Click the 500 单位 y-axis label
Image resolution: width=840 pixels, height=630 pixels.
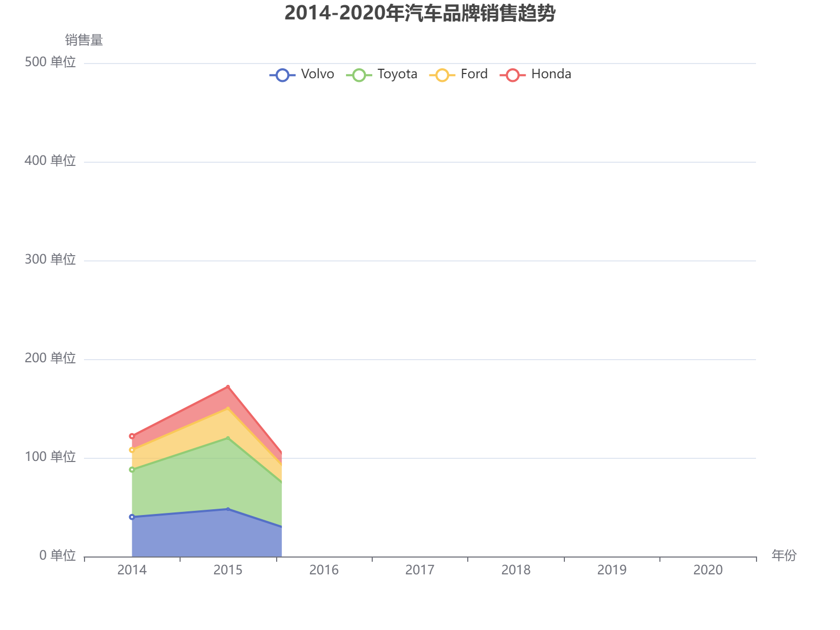[x=50, y=61]
